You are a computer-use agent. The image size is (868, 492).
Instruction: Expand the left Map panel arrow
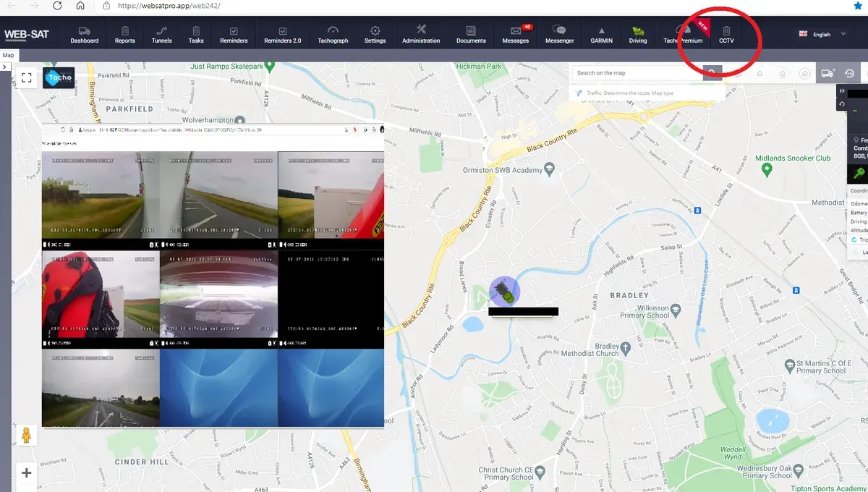tap(6, 65)
